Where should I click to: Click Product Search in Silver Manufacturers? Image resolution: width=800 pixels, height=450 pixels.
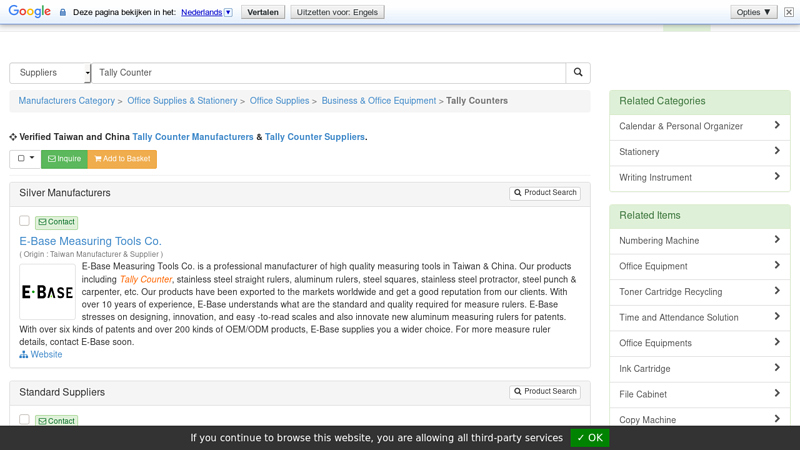point(545,193)
